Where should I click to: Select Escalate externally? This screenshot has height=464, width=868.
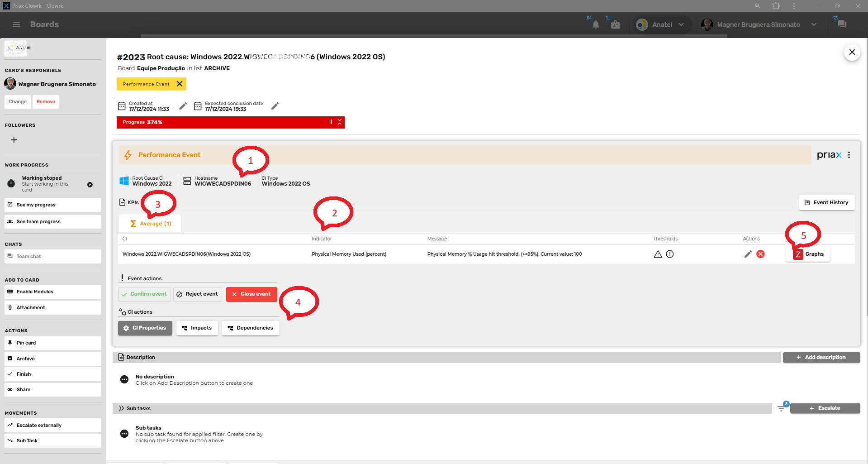pos(53,425)
